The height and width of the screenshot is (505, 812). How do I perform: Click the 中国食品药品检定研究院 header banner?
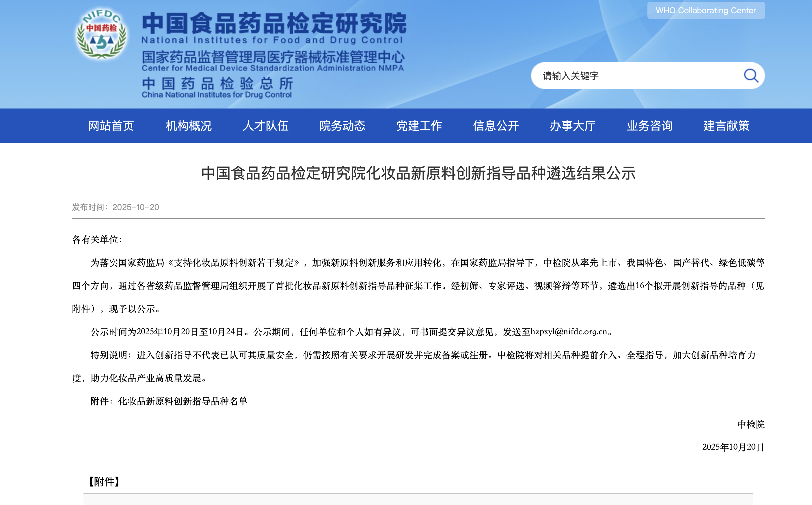[x=274, y=23]
